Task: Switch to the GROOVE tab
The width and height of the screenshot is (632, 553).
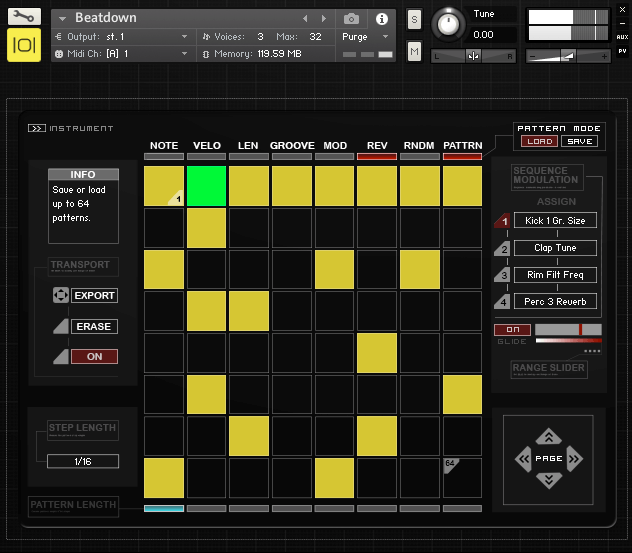Action: (292, 146)
